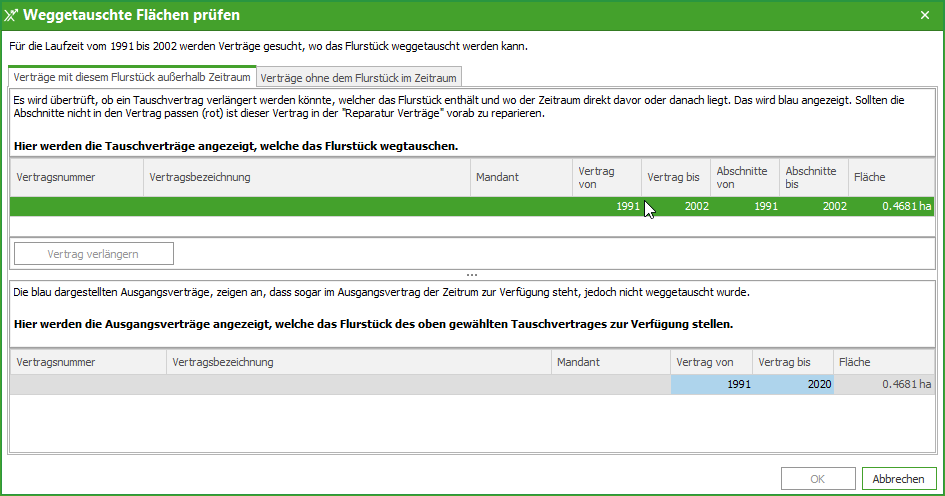945x496 pixels.
Task: Close the Weggetauschte Flächen prüfen dialog
Action: coord(924,15)
